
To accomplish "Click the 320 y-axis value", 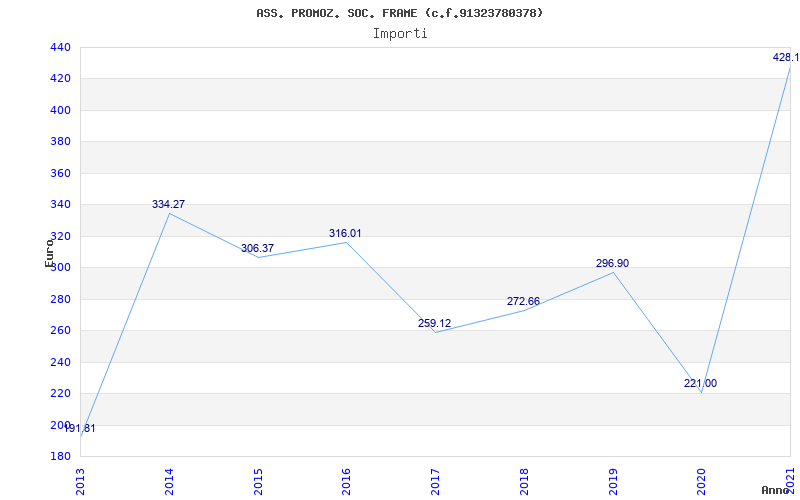I will pyautogui.click(x=60, y=236).
